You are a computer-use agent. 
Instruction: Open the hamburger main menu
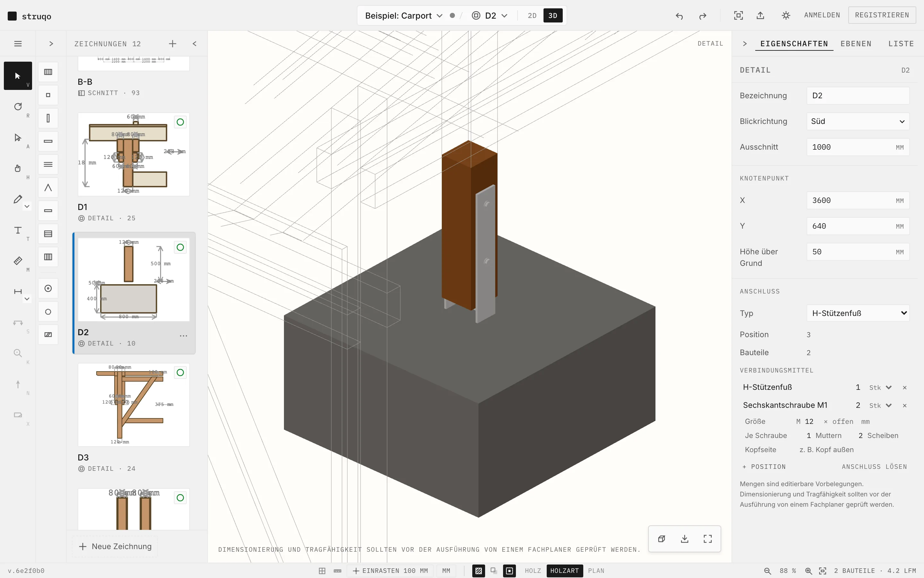pos(18,44)
